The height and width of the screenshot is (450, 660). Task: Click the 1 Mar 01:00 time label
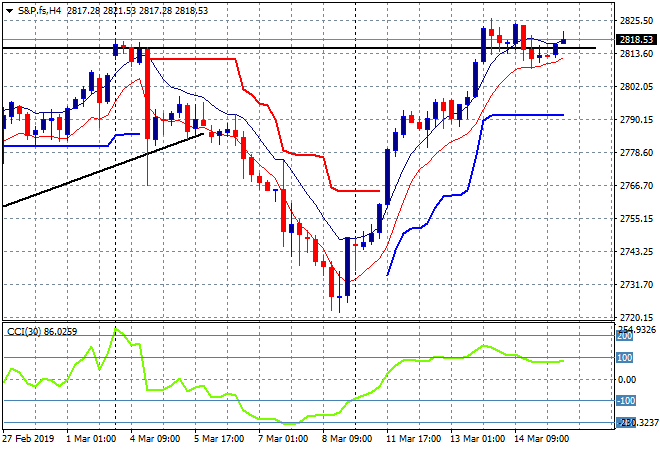click(91, 439)
